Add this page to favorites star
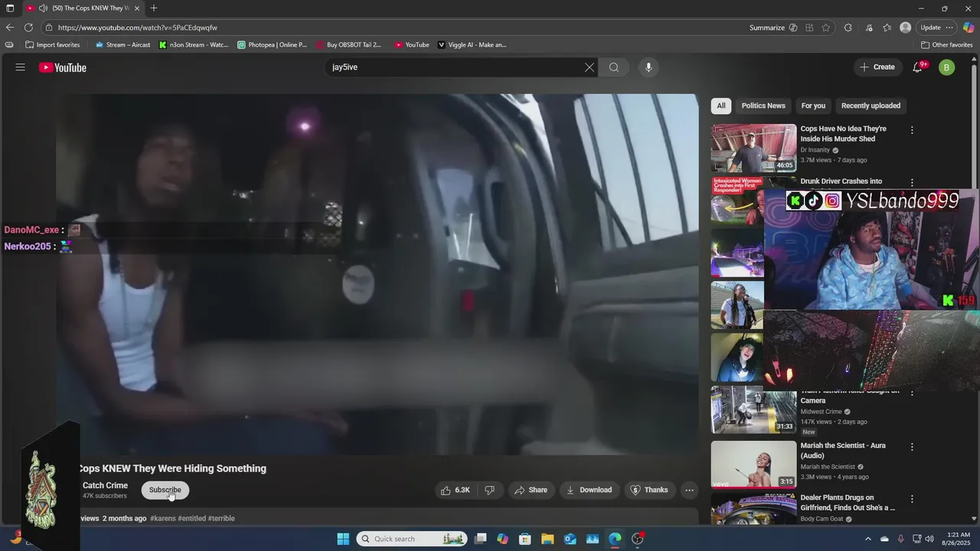 pyautogui.click(x=826, y=28)
